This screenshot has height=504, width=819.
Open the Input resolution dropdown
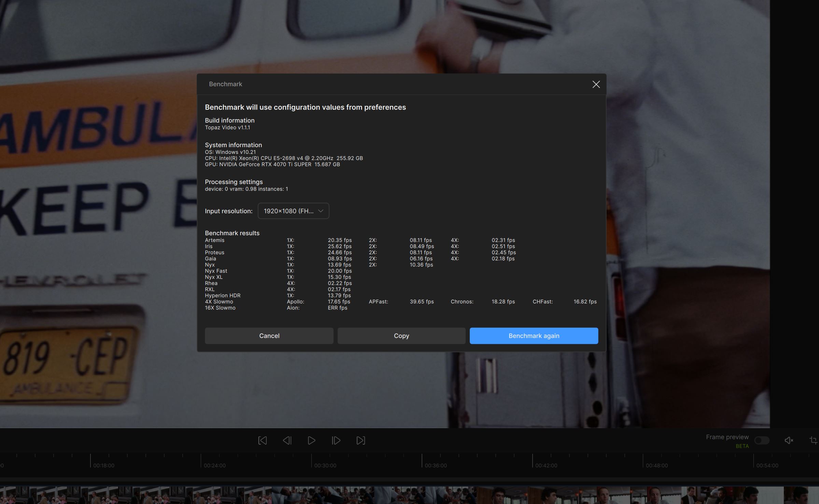pyautogui.click(x=293, y=211)
